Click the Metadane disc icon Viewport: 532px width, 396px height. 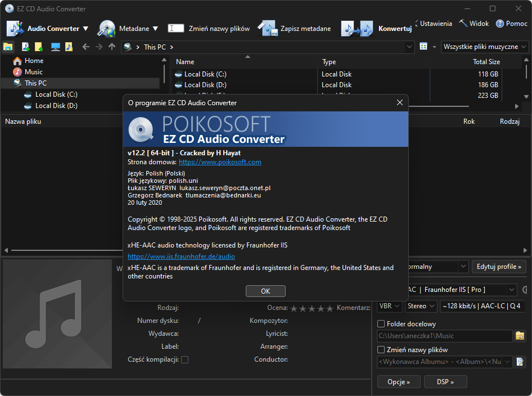click(106, 29)
